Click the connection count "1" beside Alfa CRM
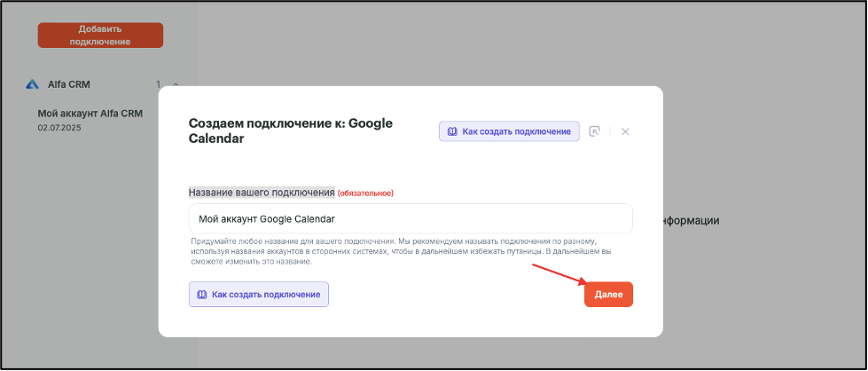 (x=159, y=84)
